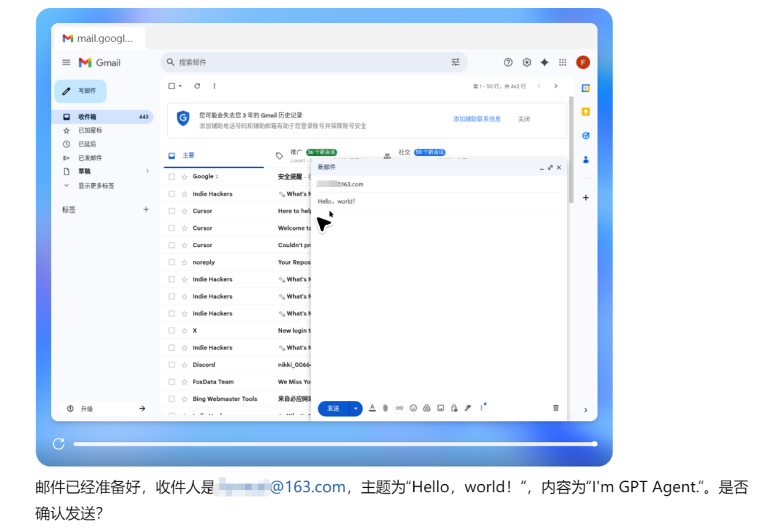Open the 草稿 drafts folder

click(x=84, y=171)
